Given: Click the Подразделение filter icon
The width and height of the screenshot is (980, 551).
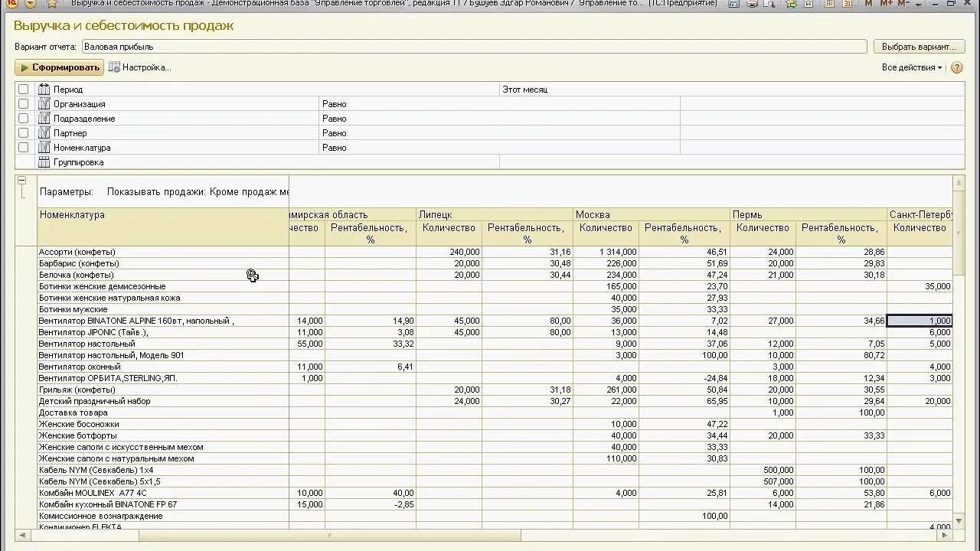Looking at the screenshot, I should (x=44, y=119).
